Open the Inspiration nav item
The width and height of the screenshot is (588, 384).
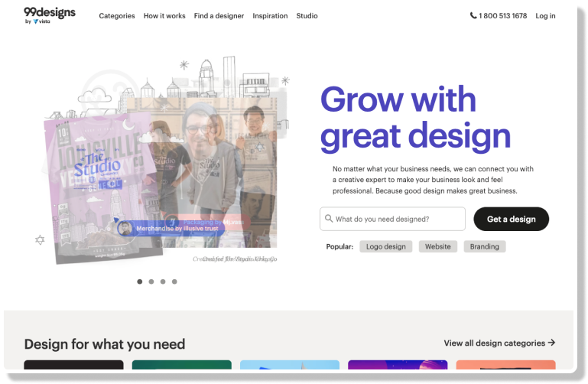coord(270,16)
